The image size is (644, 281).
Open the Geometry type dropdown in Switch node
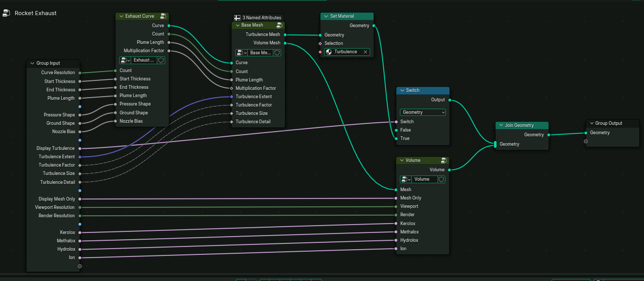tap(422, 112)
